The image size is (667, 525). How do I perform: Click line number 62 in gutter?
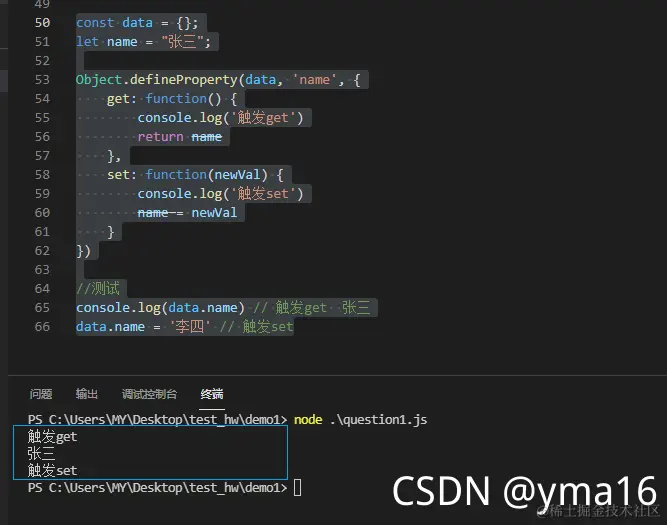pyautogui.click(x=42, y=251)
